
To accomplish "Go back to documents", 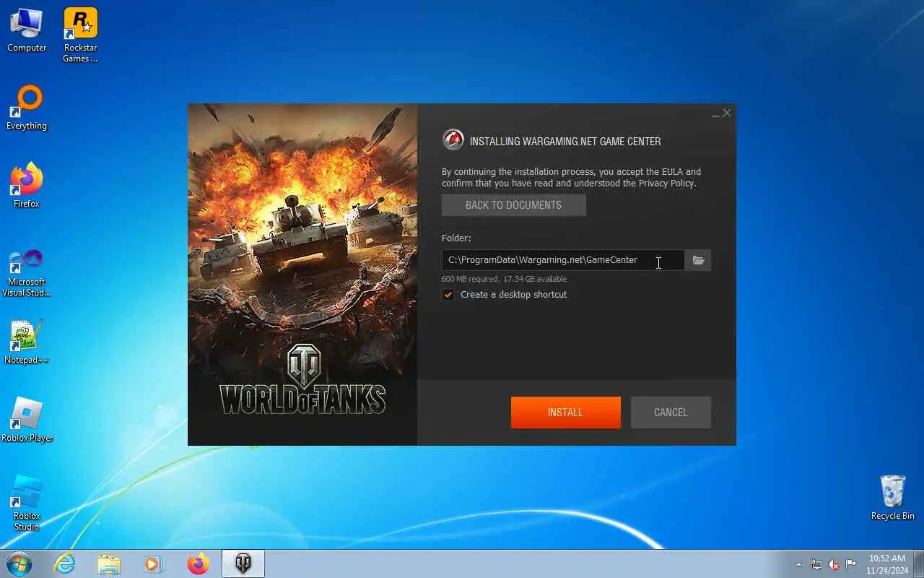I will tap(513, 205).
